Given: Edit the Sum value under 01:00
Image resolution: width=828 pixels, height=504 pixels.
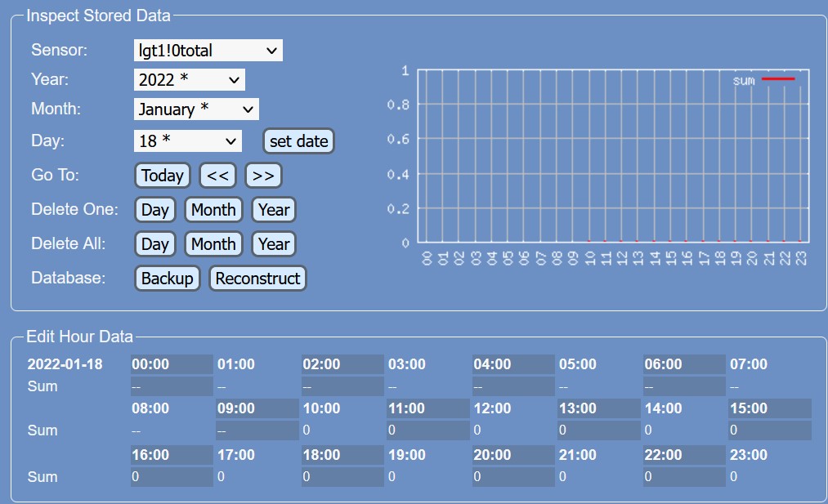Looking at the screenshot, I should (257, 386).
